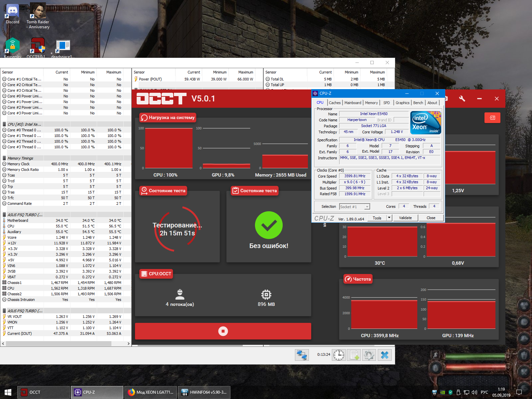Screen dimensions: 532x399
Task: Click the blue X button in HWiNFO
Action: point(384,355)
